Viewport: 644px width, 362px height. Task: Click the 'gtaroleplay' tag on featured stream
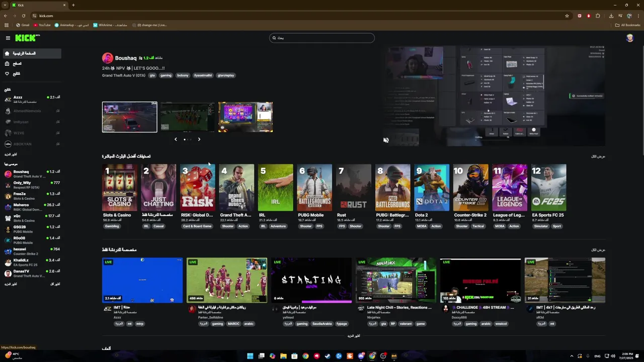[226, 75]
